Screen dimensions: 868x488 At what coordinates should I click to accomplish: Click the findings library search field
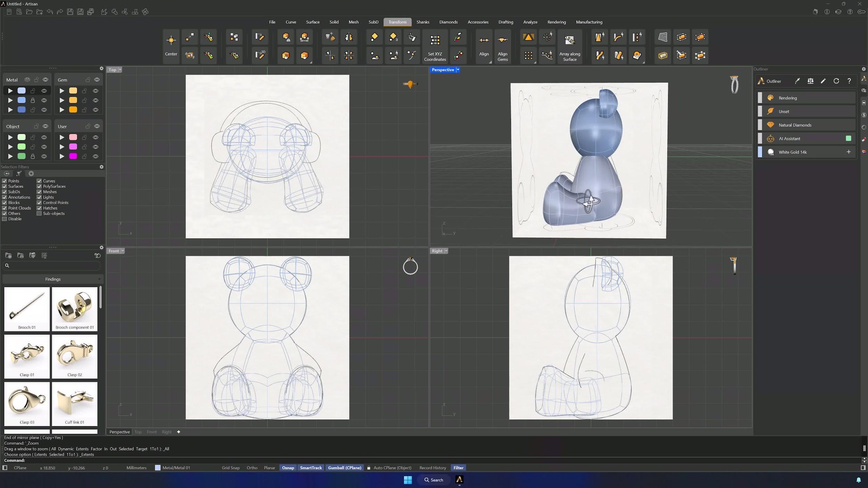(52, 266)
